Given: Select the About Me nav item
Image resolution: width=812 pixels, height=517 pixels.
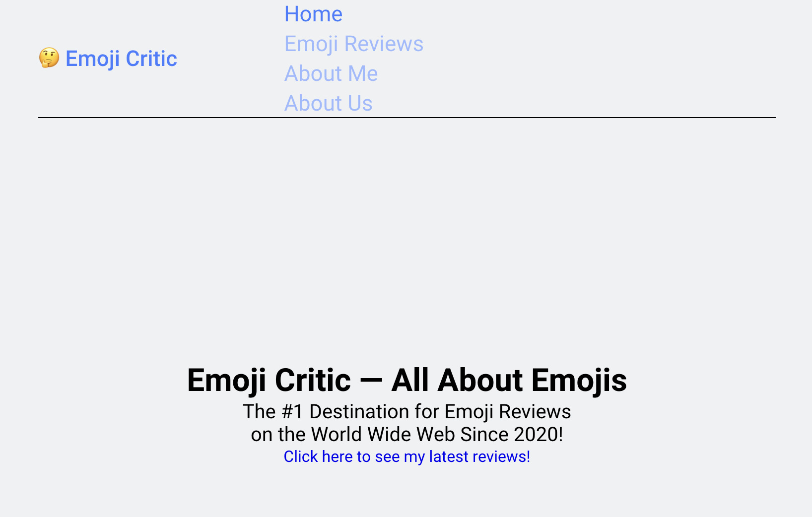Looking at the screenshot, I should (x=331, y=73).
